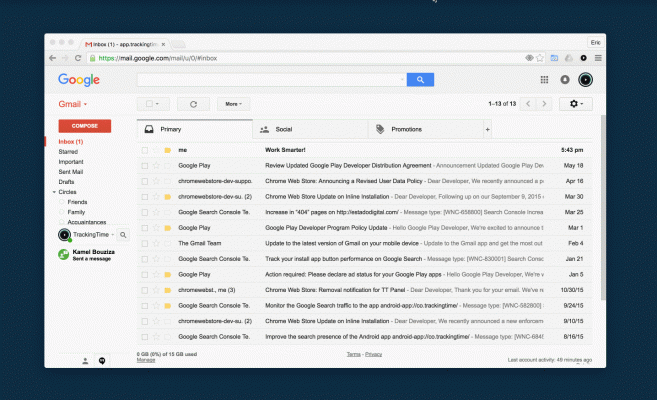This screenshot has height=400, width=657.
Task: Open the Sent Mail label
Action: click(x=70, y=172)
